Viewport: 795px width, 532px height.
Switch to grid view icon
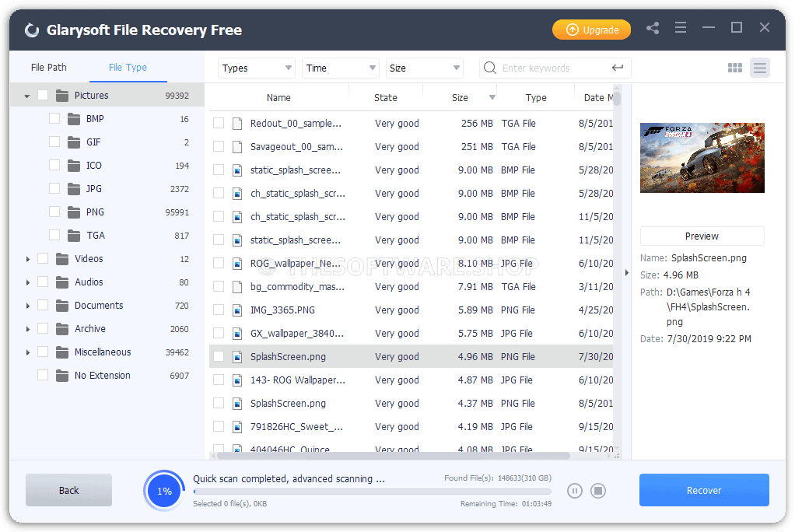pyautogui.click(x=734, y=68)
